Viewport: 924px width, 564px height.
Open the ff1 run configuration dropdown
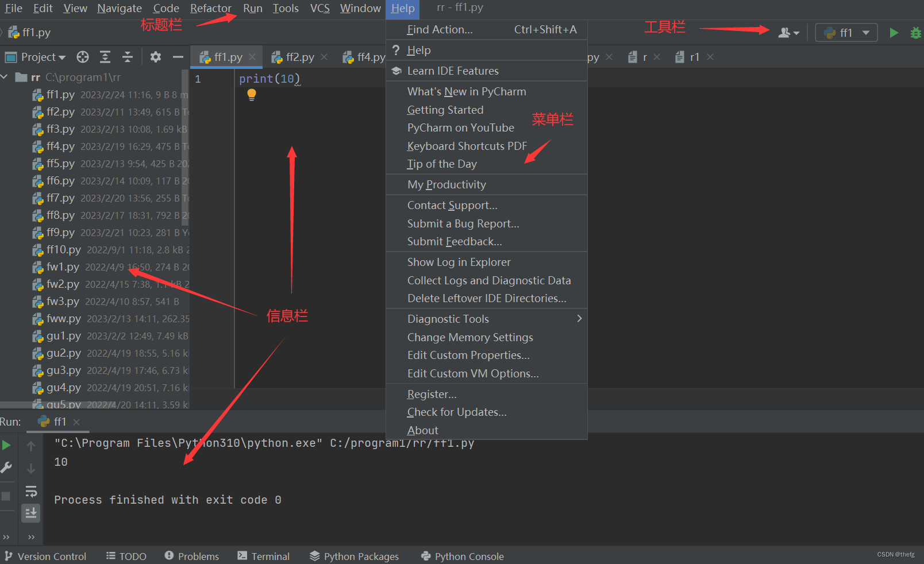coord(846,33)
